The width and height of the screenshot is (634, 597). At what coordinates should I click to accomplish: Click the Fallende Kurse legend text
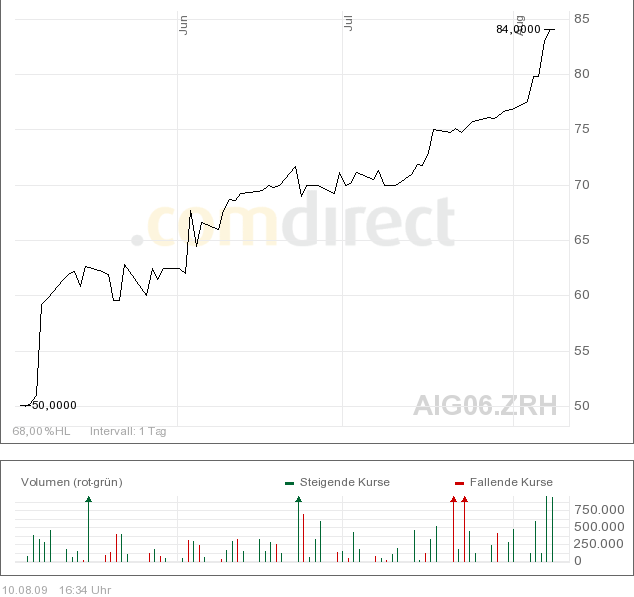(x=511, y=482)
